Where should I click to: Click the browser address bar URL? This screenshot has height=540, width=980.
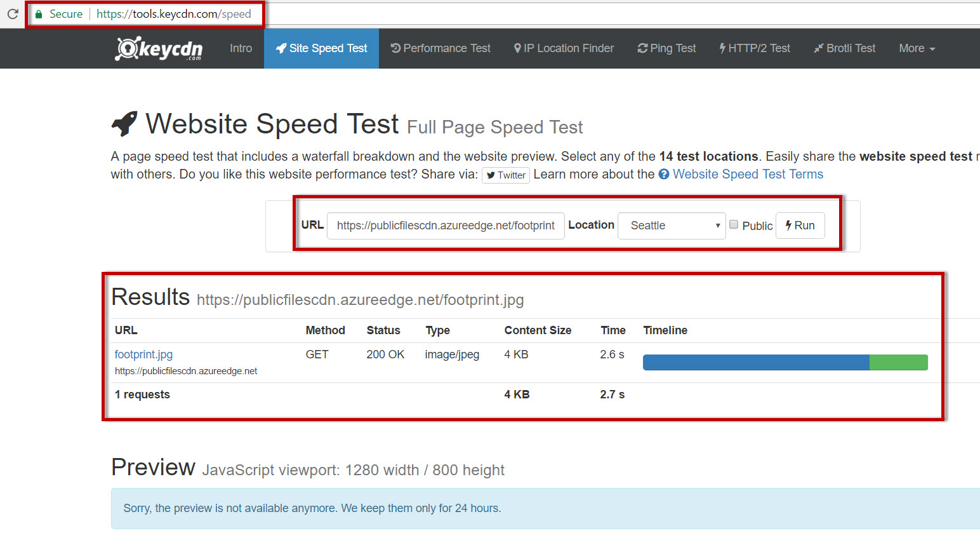point(174,14)
